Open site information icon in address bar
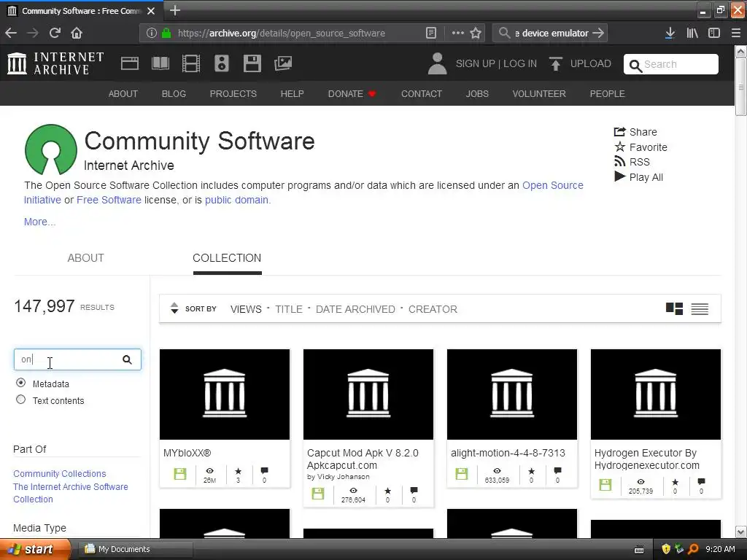The width and height of the screenshot is (747, 560). (x=152, y=33)
